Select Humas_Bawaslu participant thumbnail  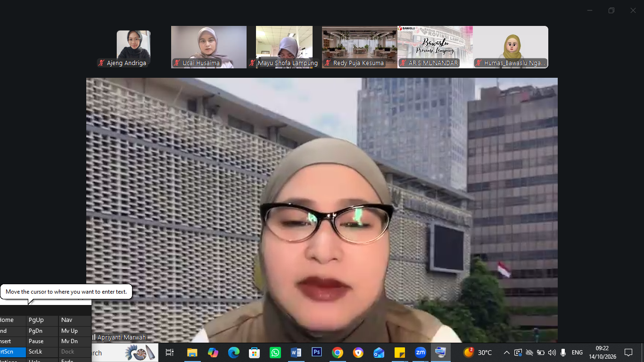tap(511, 47)
